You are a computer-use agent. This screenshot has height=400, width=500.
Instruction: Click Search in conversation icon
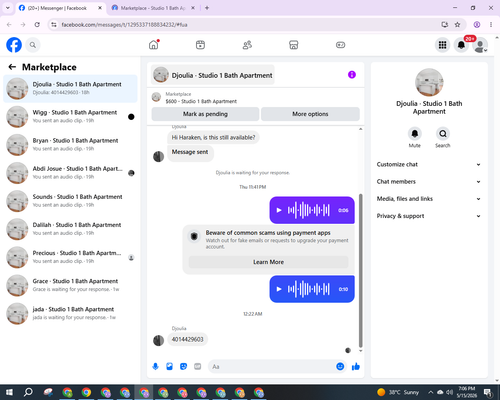tap(443, 134)
